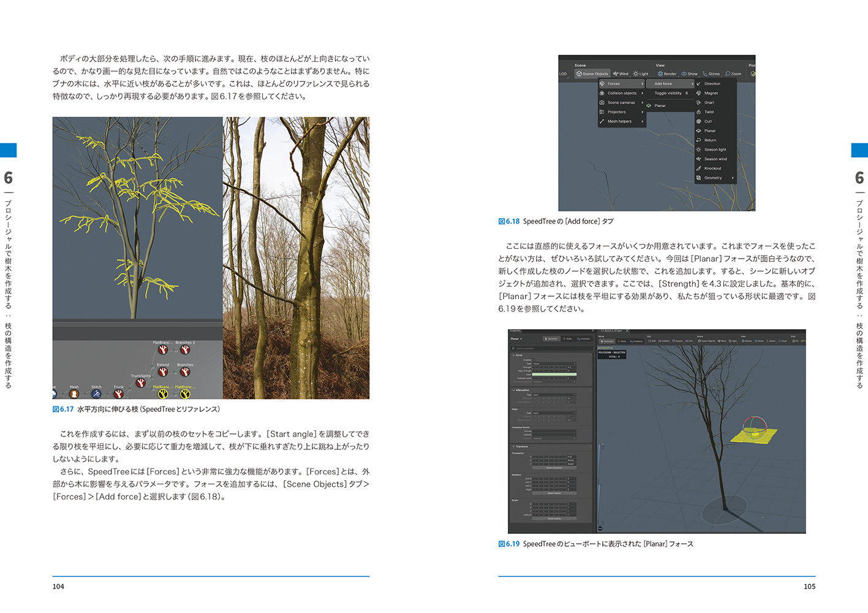Select the Mesh node in the generator graph
The height and width of the screenshot is (613, 868).
pyautogui.click(x=74, y=394)
